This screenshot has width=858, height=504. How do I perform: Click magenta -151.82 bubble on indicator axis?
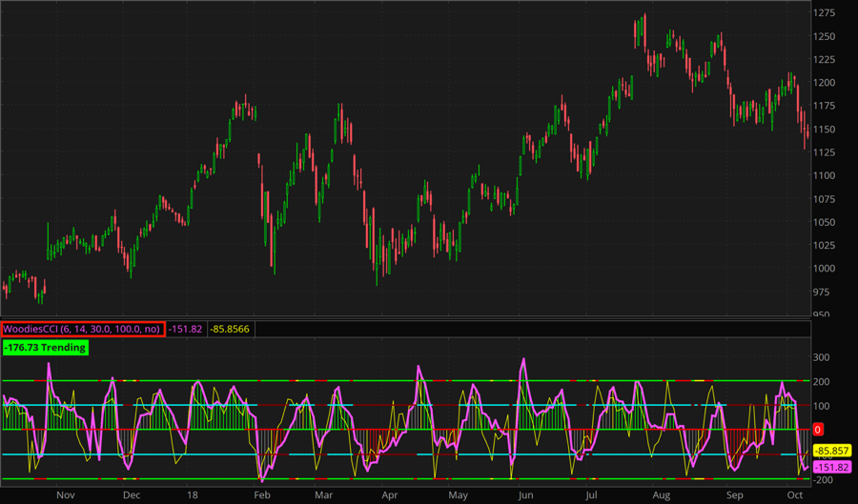coord(824,467)
